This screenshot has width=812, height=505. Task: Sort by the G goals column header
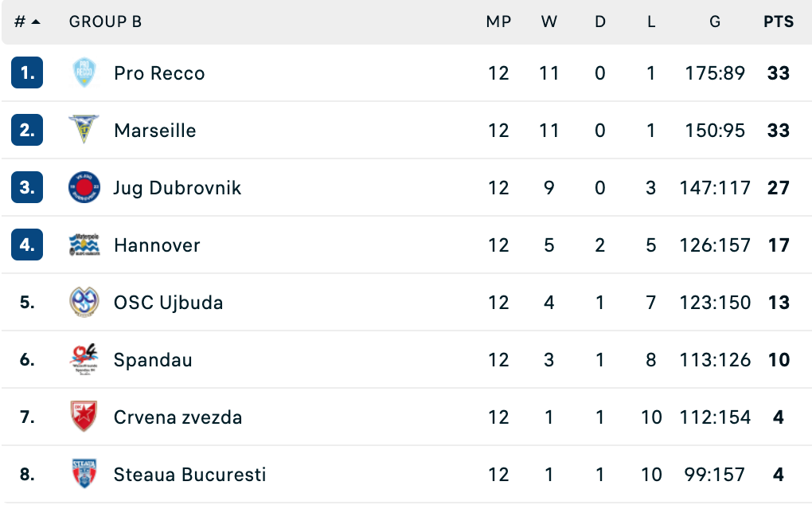pyautogui.click(x=714, y=22)
